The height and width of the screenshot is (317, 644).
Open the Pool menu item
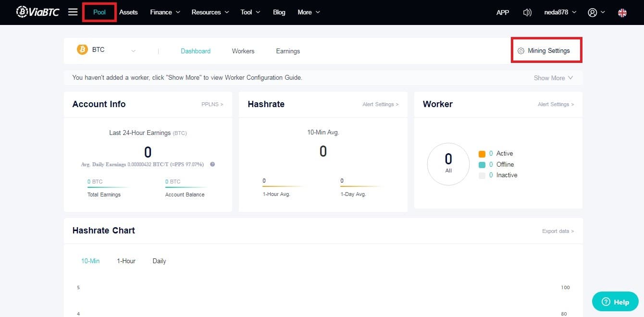tap(99, 12)
